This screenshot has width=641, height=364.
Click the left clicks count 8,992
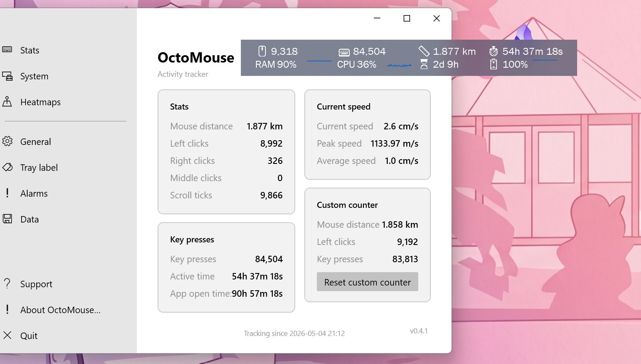(271, 144)
